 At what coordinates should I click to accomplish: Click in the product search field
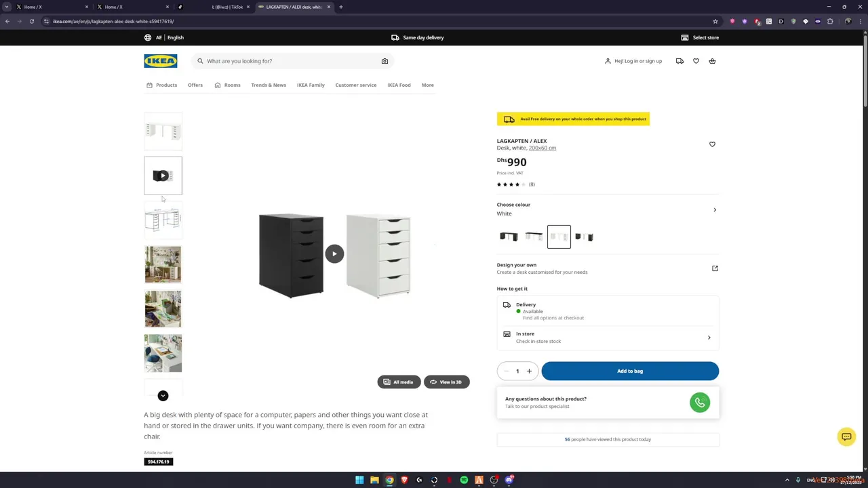point(292,61)
